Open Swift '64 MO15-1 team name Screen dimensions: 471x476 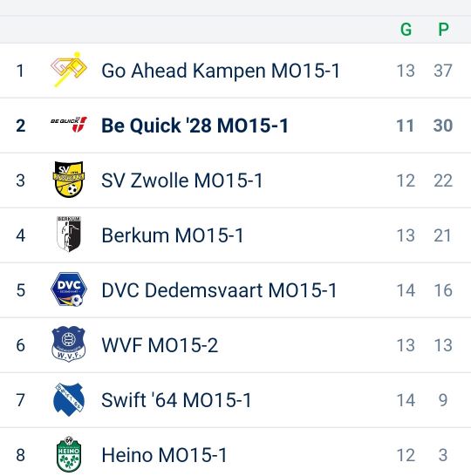[x=176, y=400]
